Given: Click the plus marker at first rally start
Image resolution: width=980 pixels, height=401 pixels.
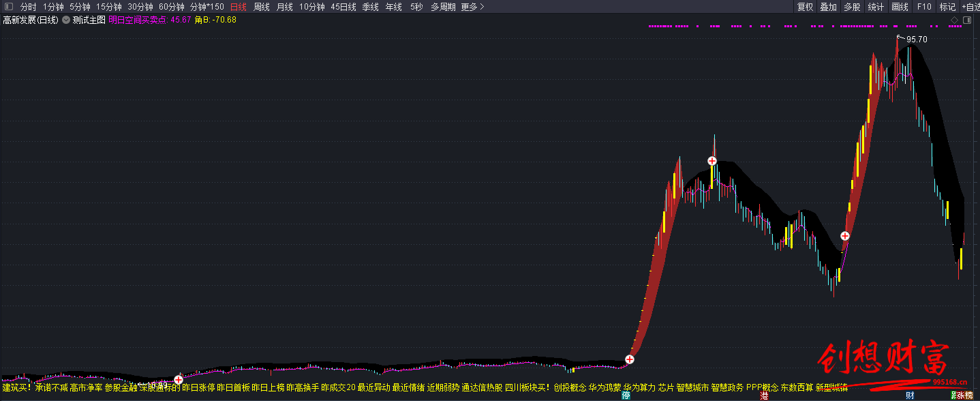Looking at the screenshot, I should tap(630, 359).
